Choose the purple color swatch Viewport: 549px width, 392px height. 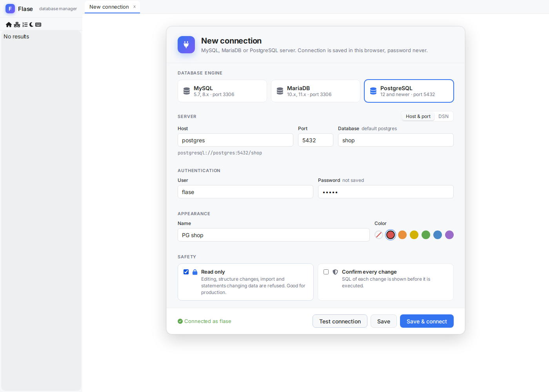point(449,235)
